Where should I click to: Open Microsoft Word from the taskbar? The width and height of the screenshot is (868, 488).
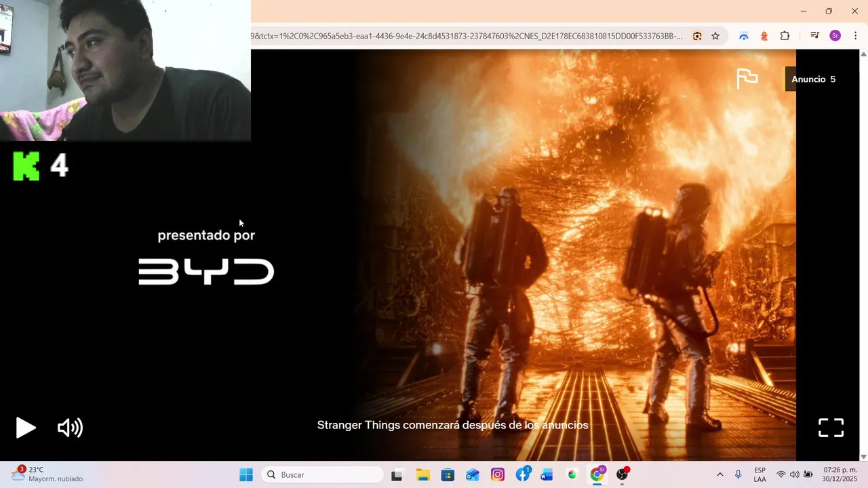[547, 474]
